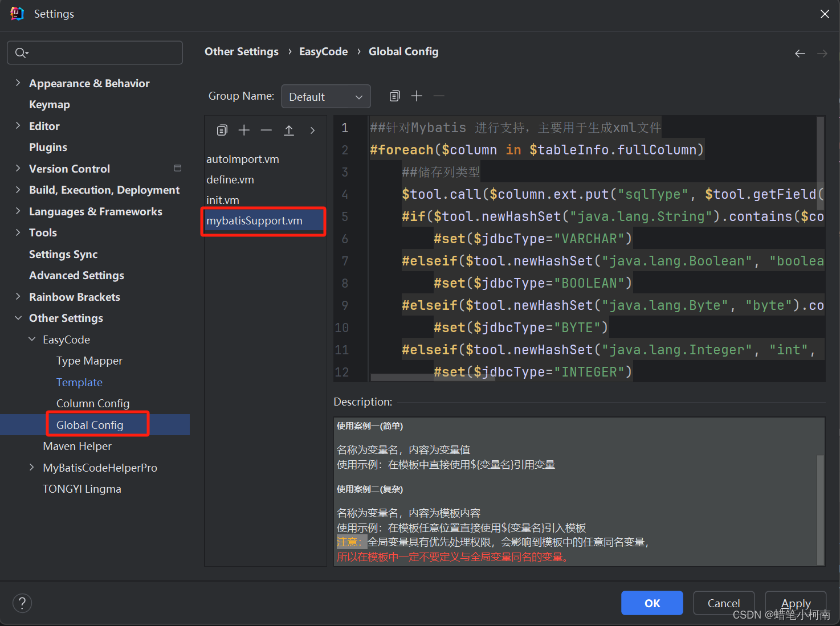Image resolution: width=840 pixels, height=626 pixels.
Task: Add a new file in the file list toolbar
Action: point(244,130)
